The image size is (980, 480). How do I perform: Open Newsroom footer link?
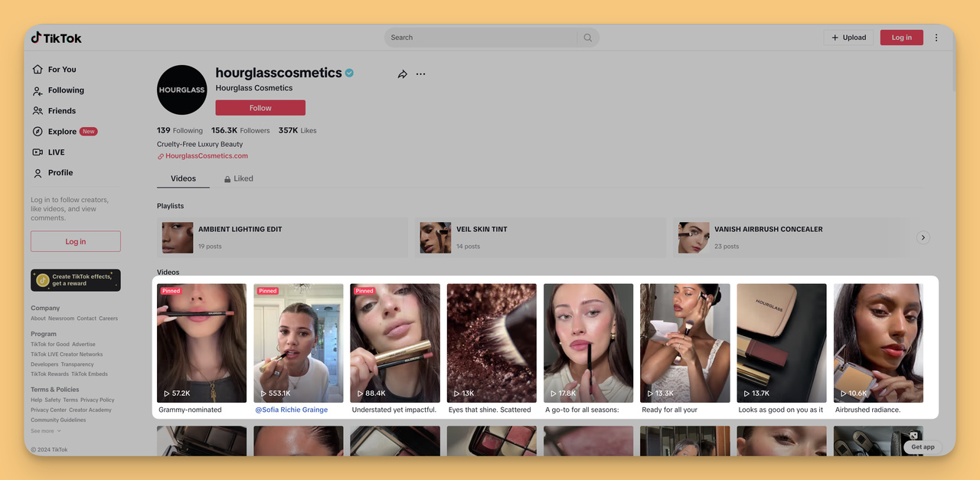pos(61,318)
